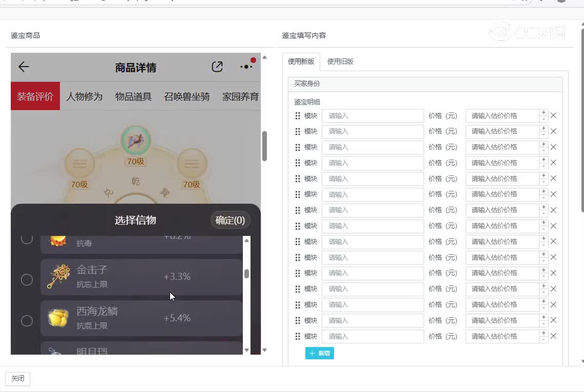Select the radio button for 西海龙鳞
The width and height of the screenshot is (584, 392).
27,320
